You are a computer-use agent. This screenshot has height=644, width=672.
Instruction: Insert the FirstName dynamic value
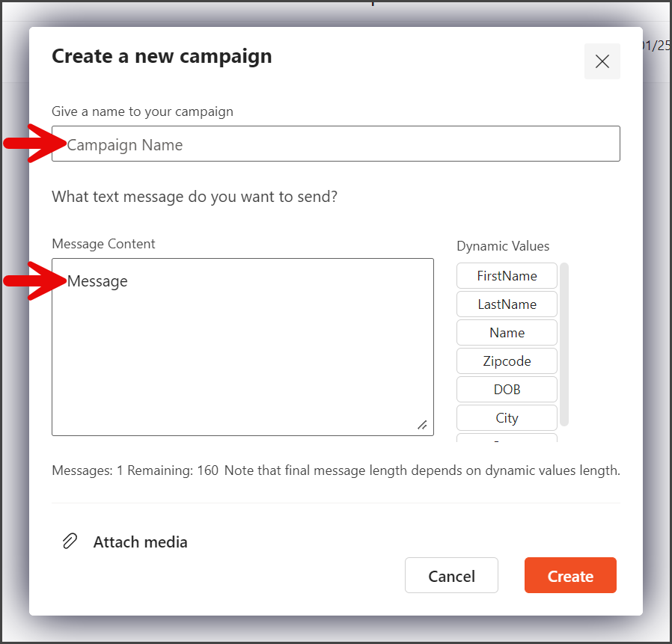[507, 276]
